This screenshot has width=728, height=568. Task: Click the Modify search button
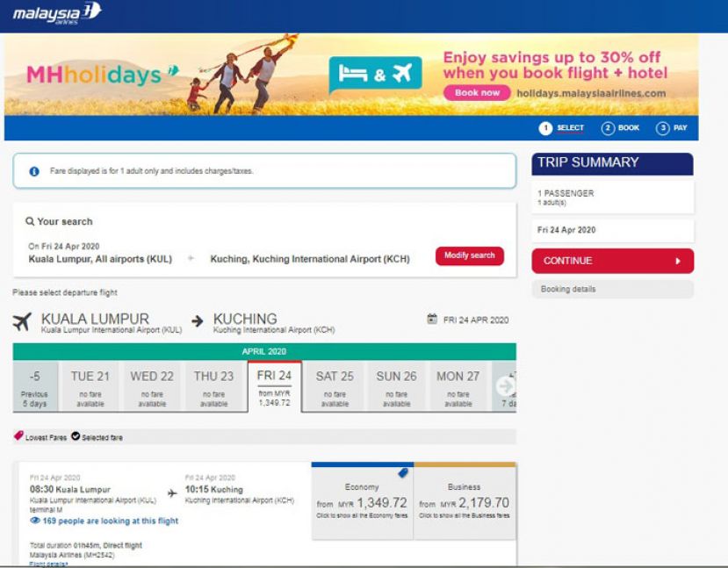[470, 255]
